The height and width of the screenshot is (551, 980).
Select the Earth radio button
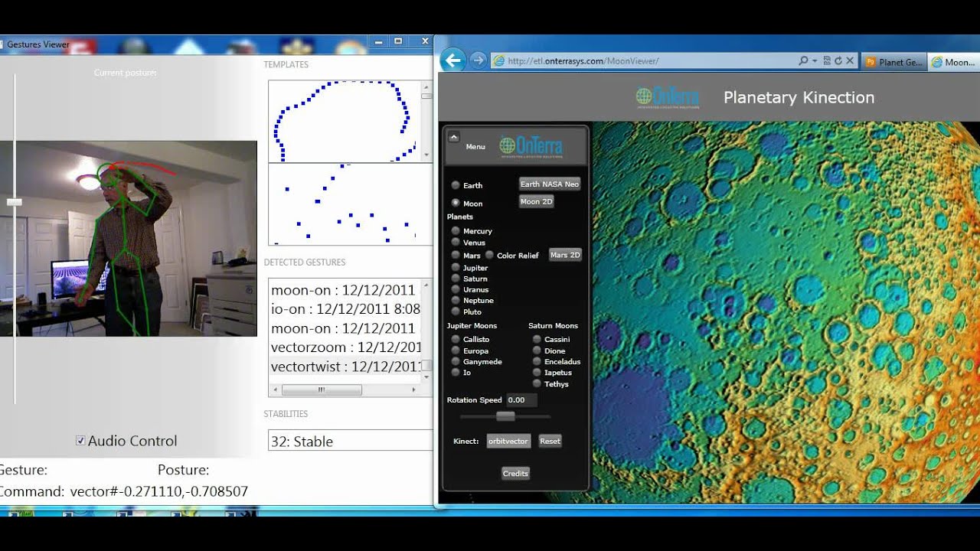[x=456, y=185]
